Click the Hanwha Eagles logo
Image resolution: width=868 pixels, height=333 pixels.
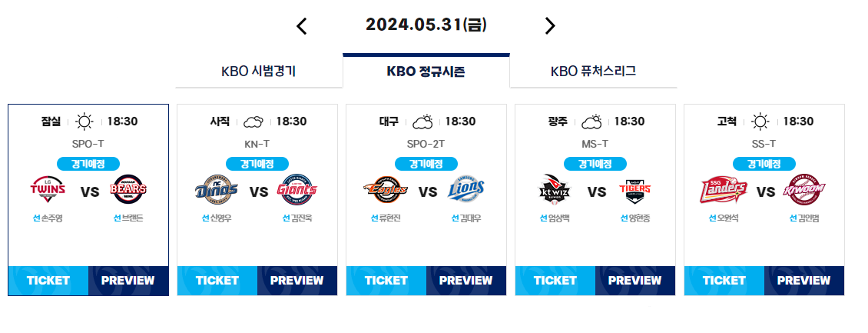pyautogui.click(x=386, y=189)
